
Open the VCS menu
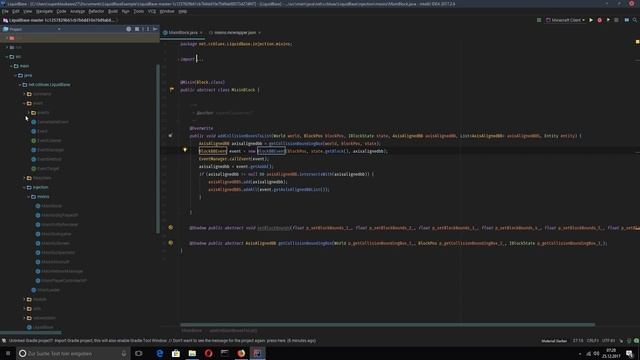152,11
